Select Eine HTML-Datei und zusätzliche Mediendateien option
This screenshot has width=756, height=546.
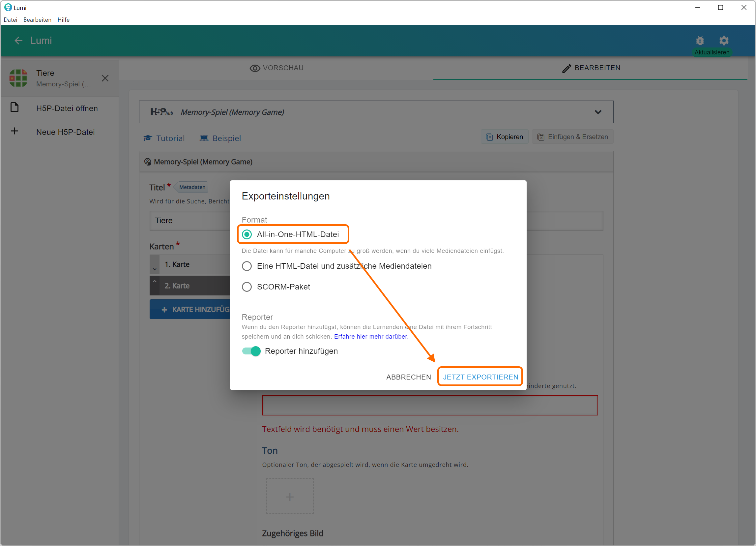(x=247, y=266)
